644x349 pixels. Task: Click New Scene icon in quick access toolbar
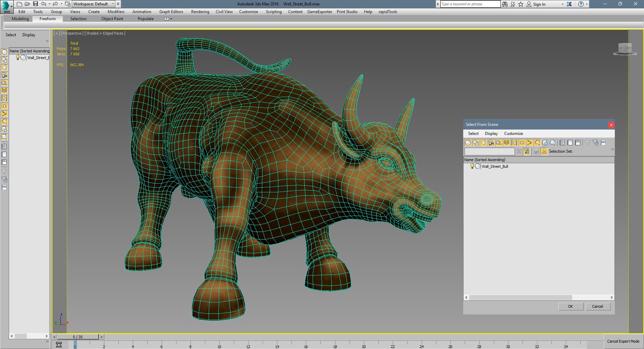point(19,4)
